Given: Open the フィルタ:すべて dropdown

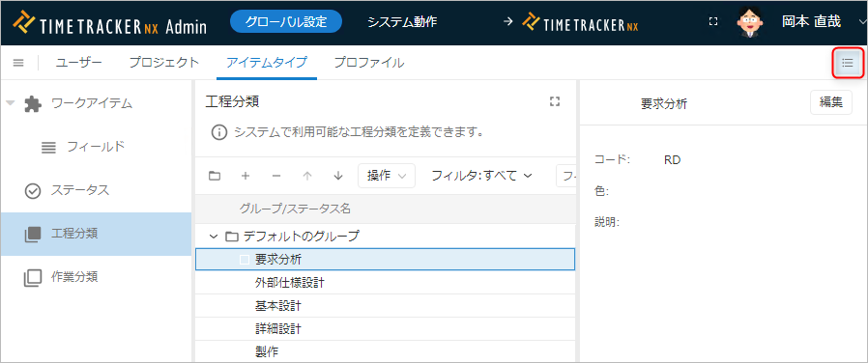Looking at the screenshot, I should 481,176.
